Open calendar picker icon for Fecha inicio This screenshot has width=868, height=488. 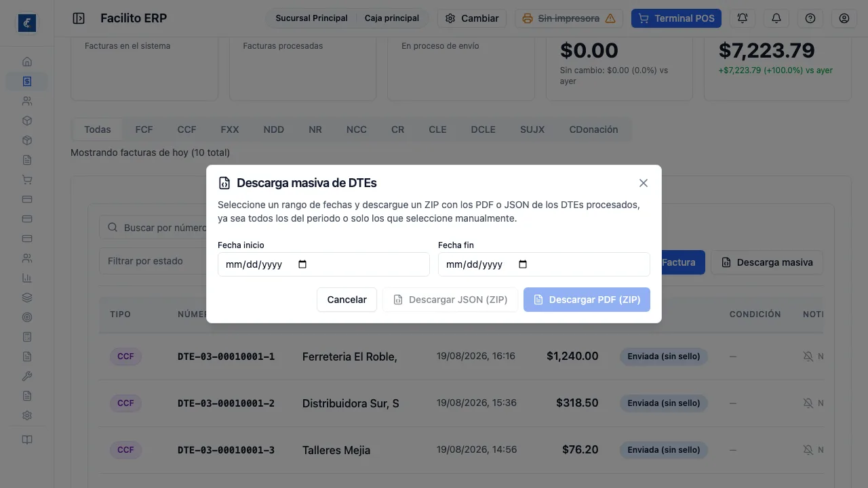(x=302, y=264)
